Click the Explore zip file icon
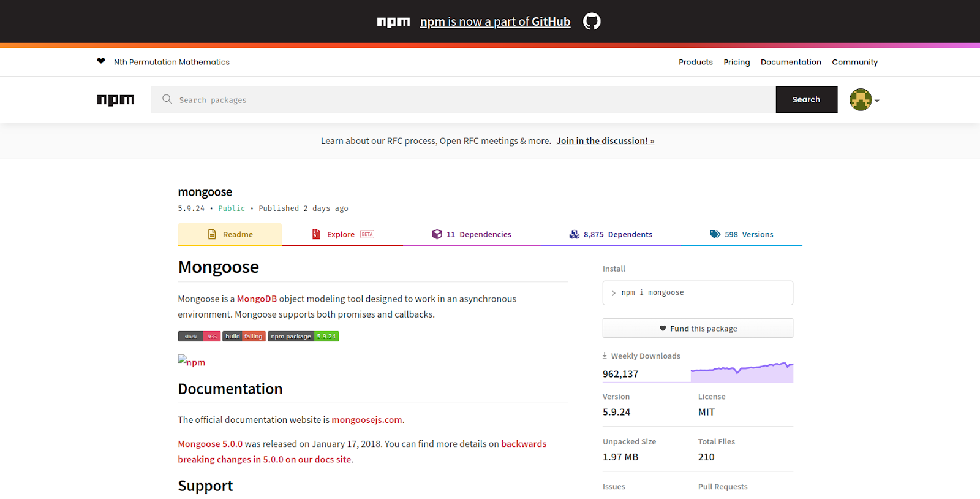980x499 pixels. 316,234
